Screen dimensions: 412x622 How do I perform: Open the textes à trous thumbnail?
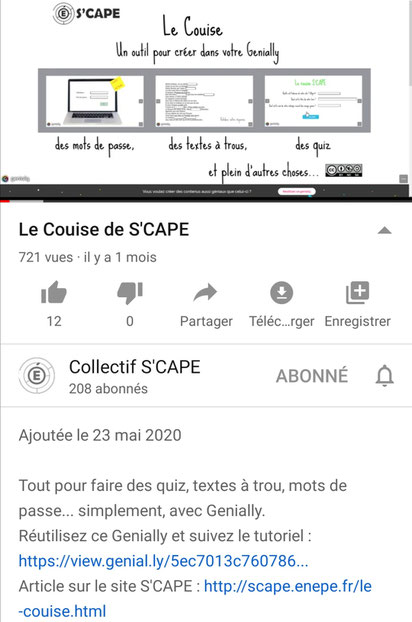204,101
